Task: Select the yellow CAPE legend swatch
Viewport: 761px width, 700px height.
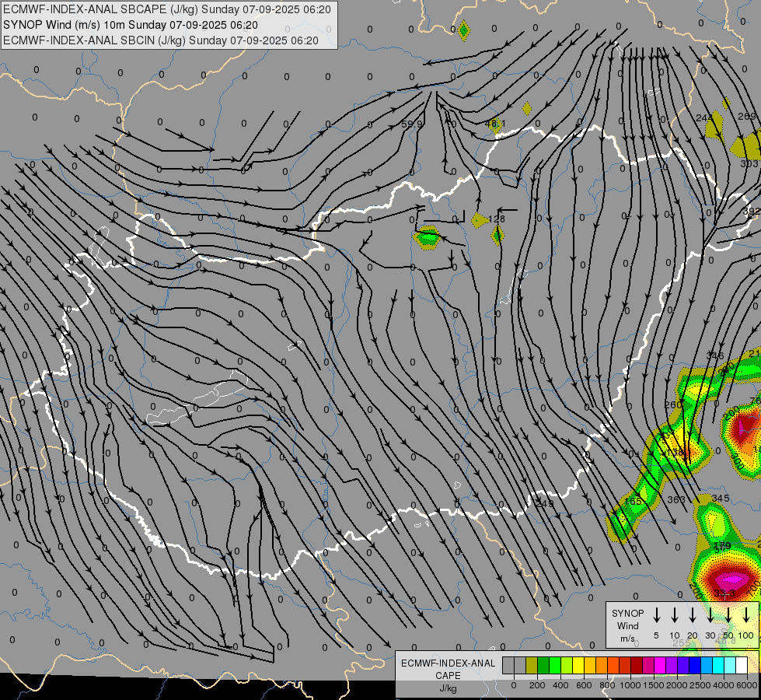Action: click(578, 665)
